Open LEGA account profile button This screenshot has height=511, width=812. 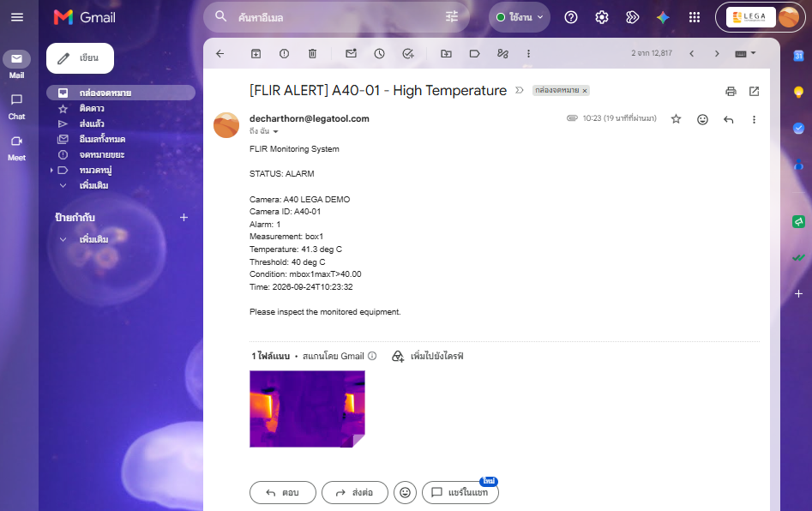tap(761, 17)
